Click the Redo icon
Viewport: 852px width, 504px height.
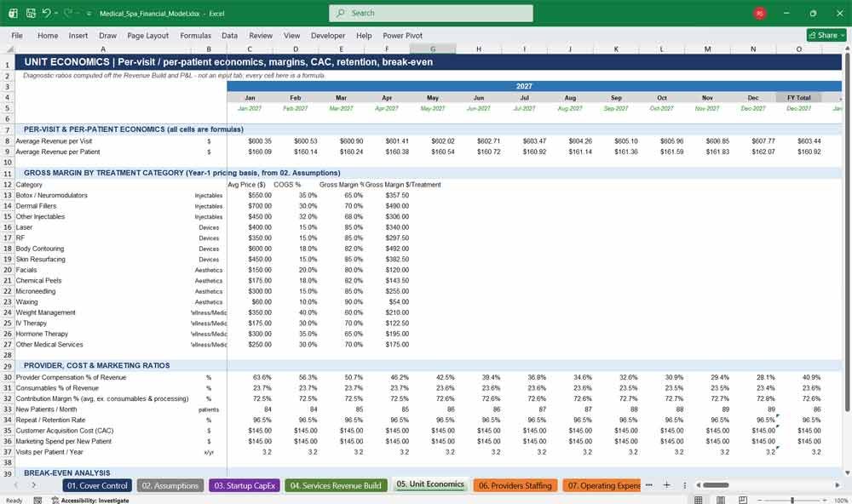[x=67, y=13]
